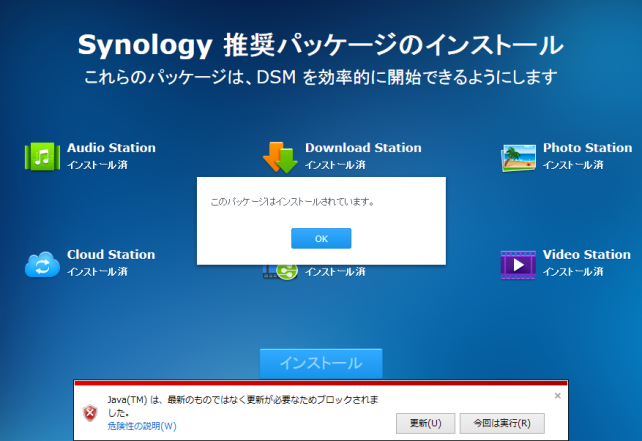Click the Video Station label
This screenshot has height=441, width=642.
587,255
